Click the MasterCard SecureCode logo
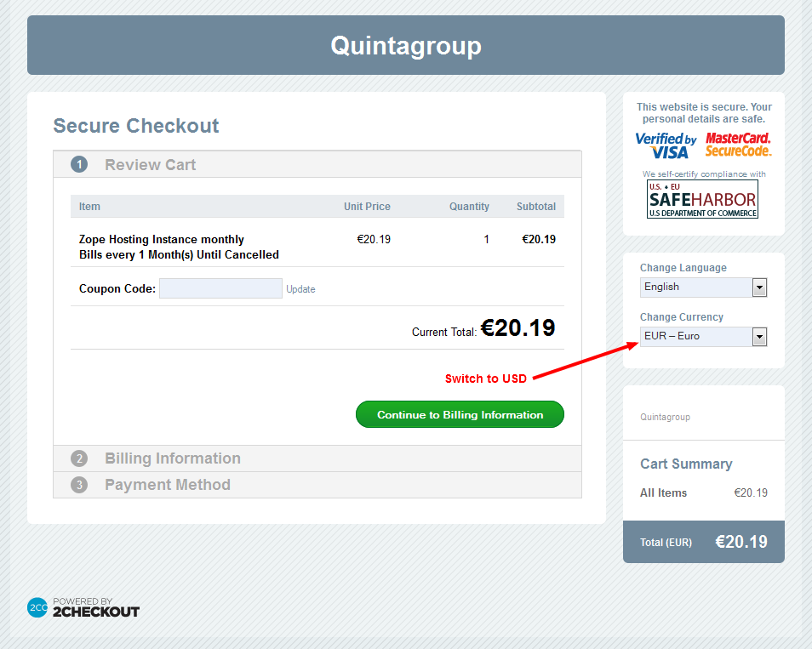 coord(738,145)
